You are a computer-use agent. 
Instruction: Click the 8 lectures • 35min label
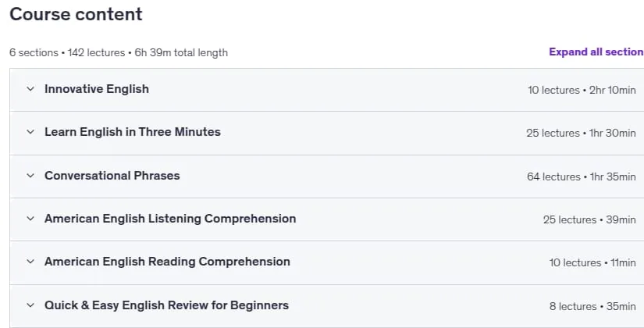tap(592, 306)
